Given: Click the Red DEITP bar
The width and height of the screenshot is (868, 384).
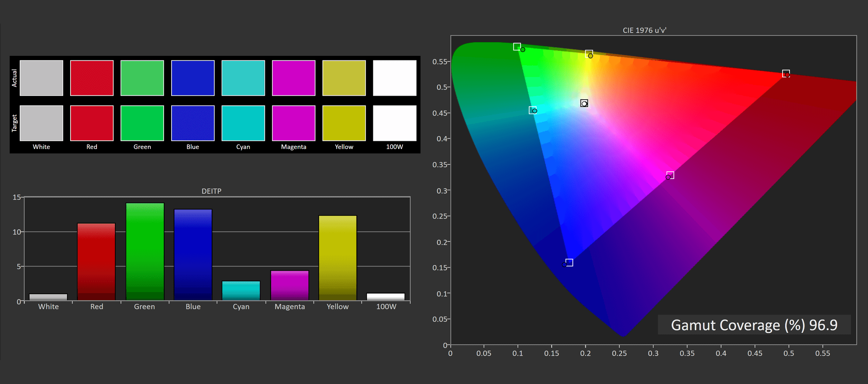Looking at the screenshot, I should [96, 262].
